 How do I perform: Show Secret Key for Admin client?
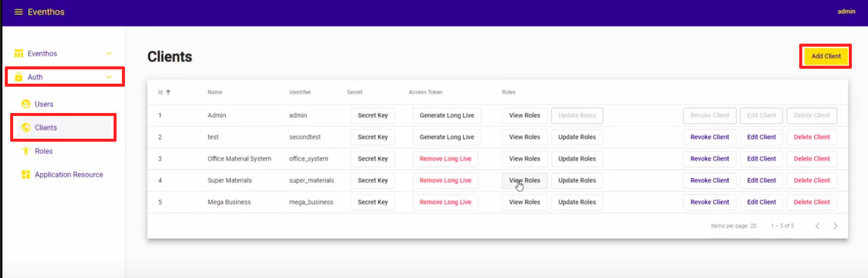click(372, 115)
